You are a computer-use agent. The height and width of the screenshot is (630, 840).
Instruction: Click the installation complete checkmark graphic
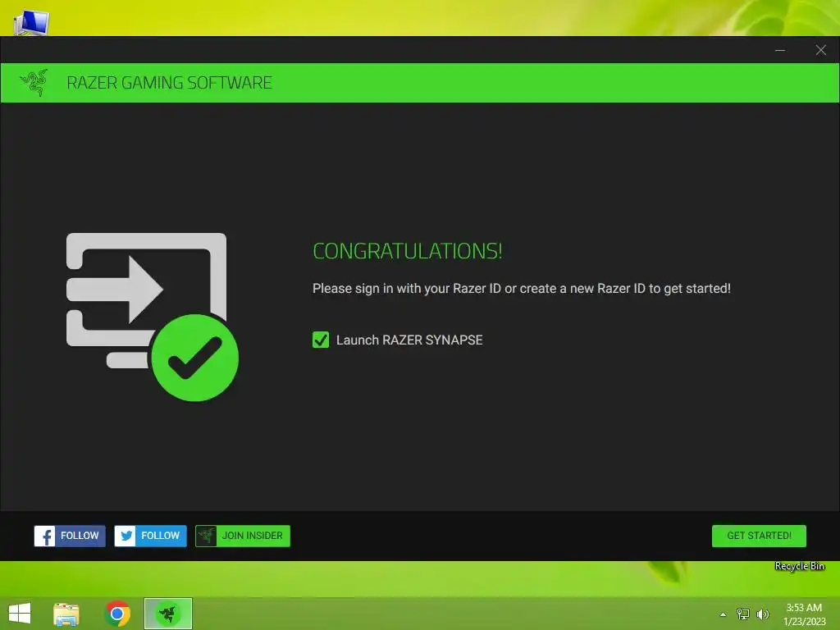[x=195, y=358]
